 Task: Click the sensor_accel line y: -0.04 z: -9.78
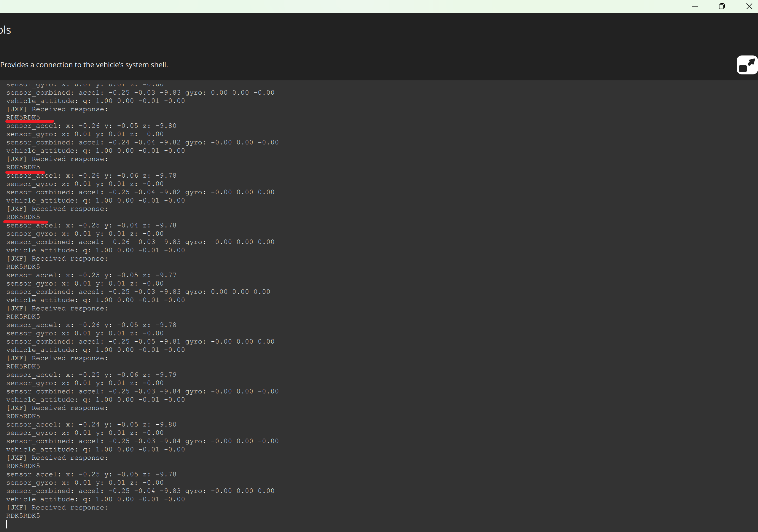coord(91,225)
